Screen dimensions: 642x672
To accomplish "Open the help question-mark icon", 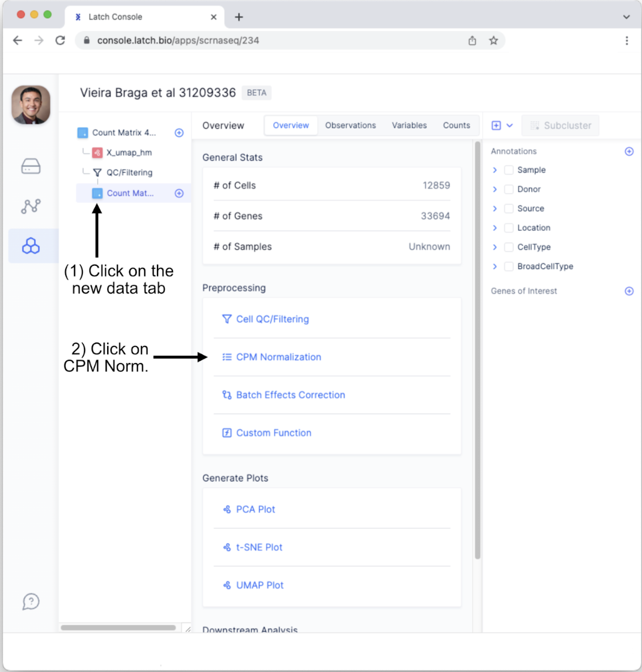I will point(31,601).
